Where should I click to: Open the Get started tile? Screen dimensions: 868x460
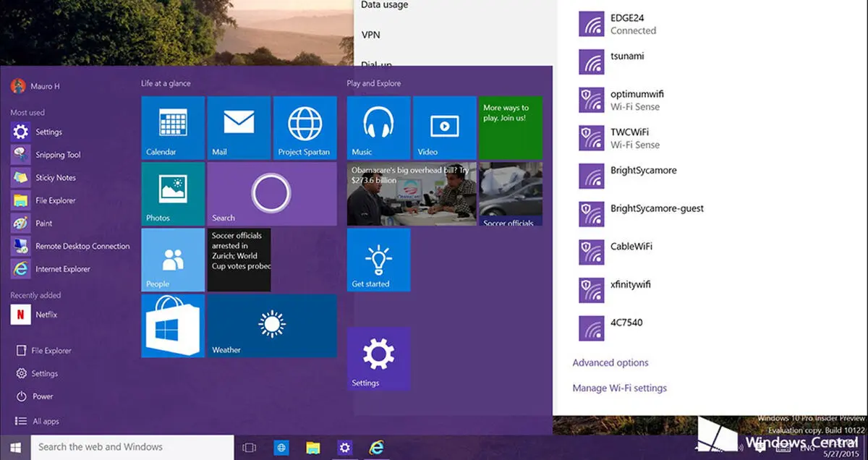pos(378,260)
